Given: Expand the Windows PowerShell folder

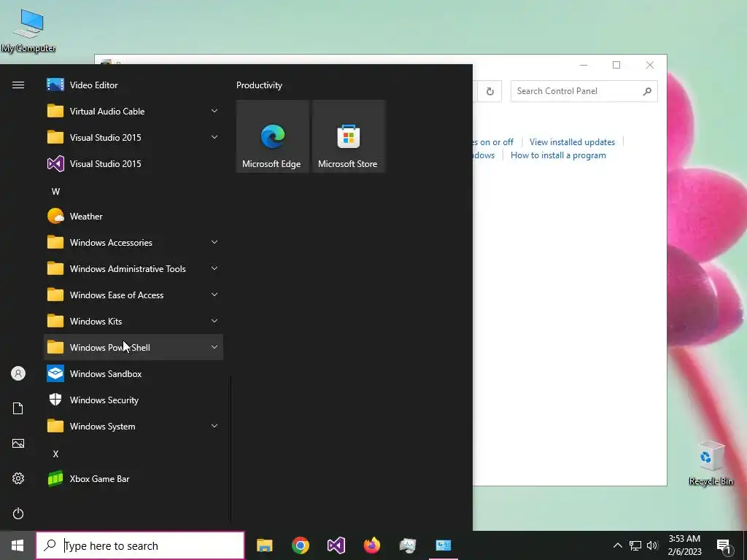Looking at the screenshot, I should [x=133, y=348].
